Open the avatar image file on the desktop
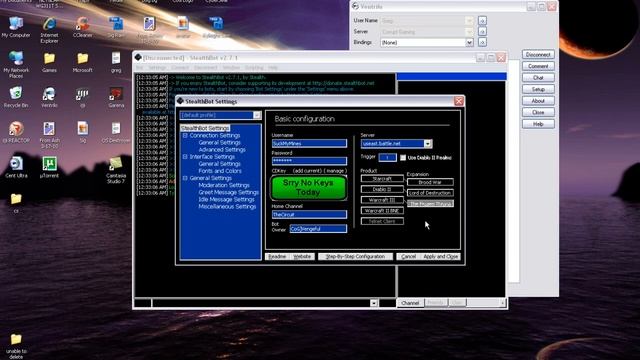This screenshot has height=360, width=640. coord(183,27)
